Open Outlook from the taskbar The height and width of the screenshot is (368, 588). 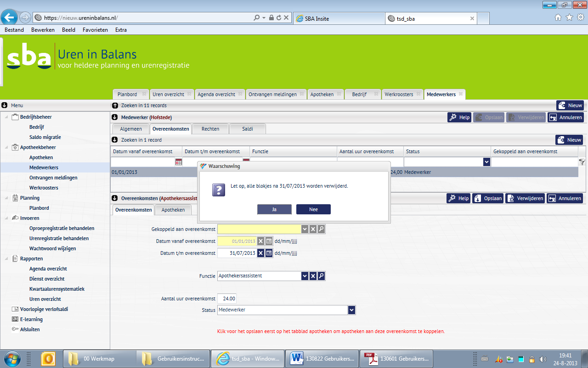[x=48, y=358]
